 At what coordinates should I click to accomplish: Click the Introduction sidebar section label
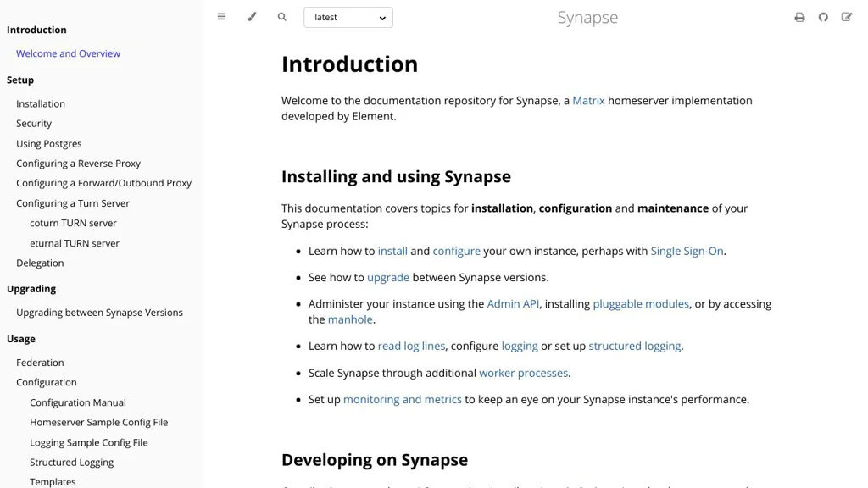coord(36,30)
